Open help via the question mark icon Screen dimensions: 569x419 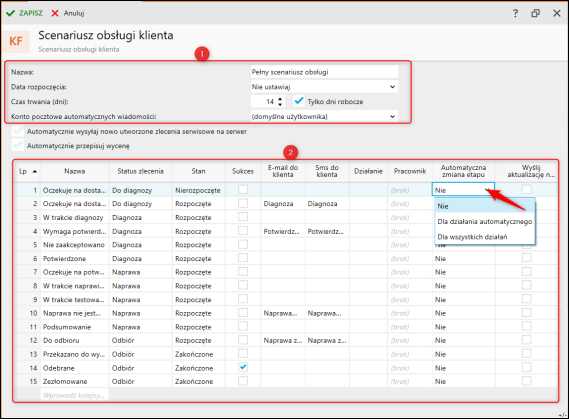(x=515, y=13)
